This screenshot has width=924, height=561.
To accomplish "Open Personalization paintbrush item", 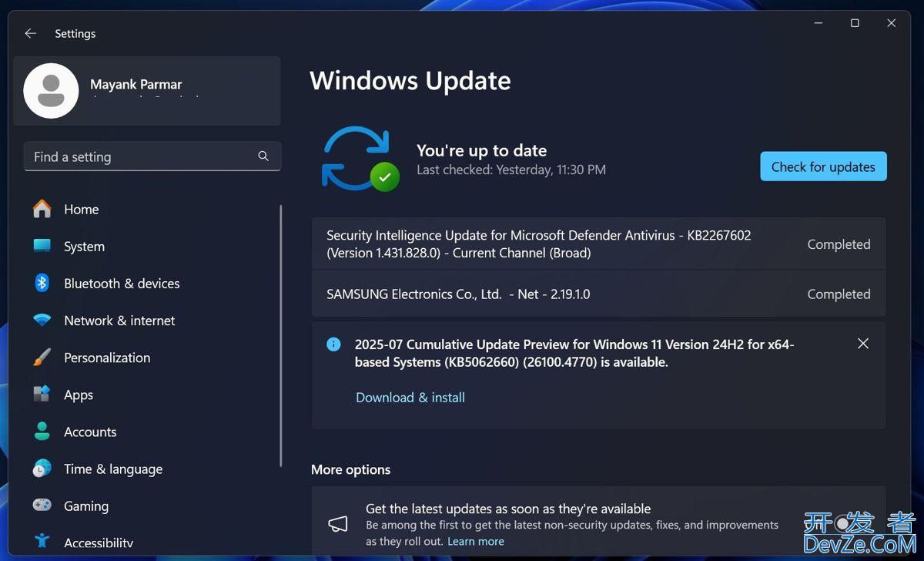I will point(42,358).
